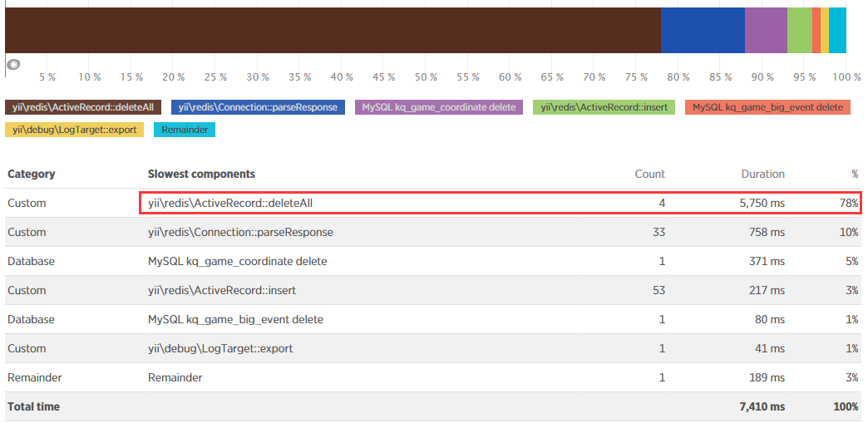Open the yii\debug\LogTarget::export table row
The width and height of the screenshot is (868, 428).
[433, 349]
